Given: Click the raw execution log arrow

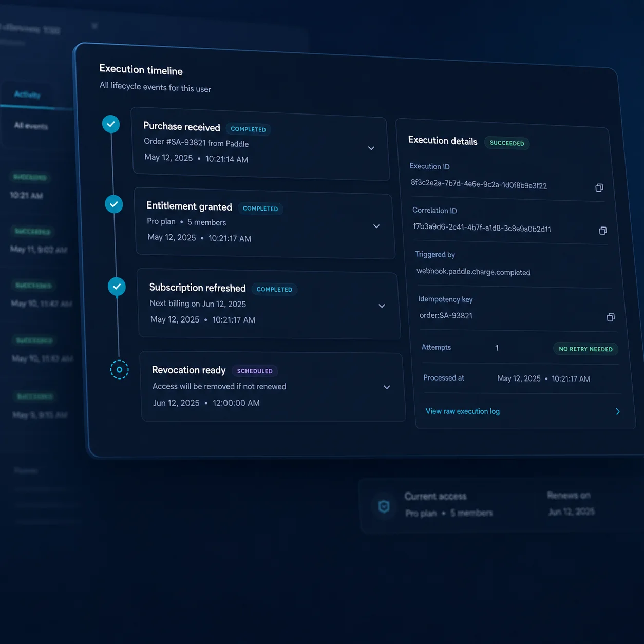Looking at the screenshot, I should click(618, 411).
